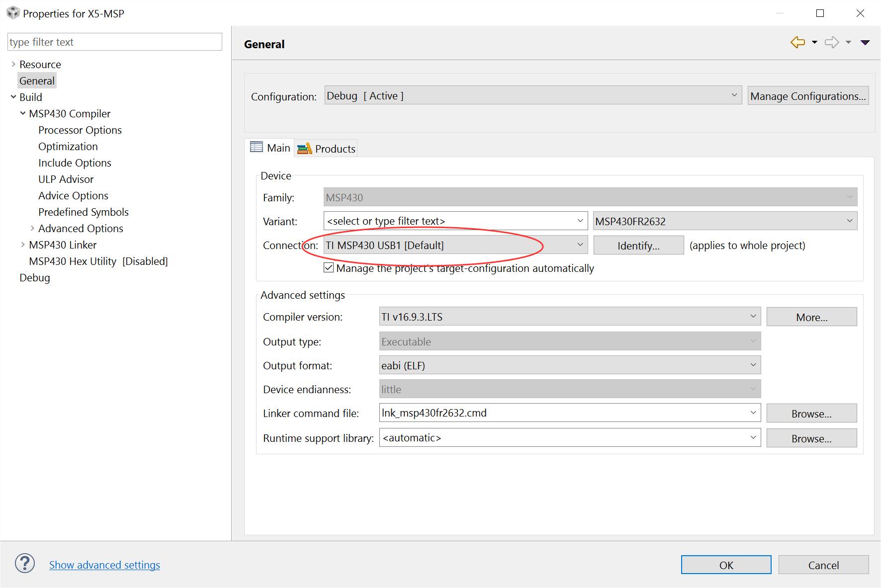Click the Identify button

(638, 246)
